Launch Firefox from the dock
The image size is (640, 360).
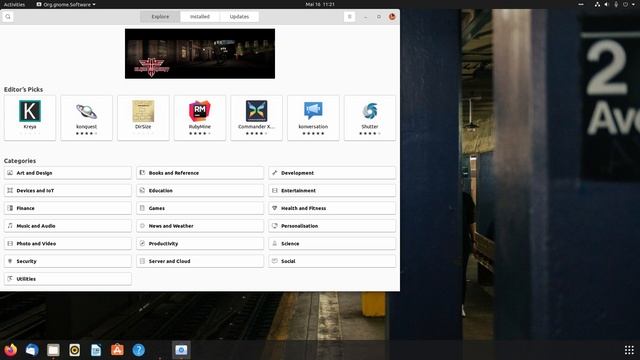[x=11, y=350]
